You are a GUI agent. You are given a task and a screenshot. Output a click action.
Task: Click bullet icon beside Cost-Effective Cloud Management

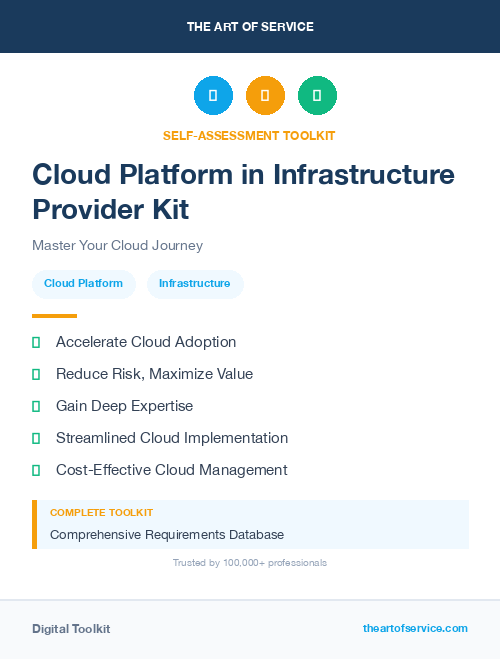pyautogui.click(x=36, y=470)
